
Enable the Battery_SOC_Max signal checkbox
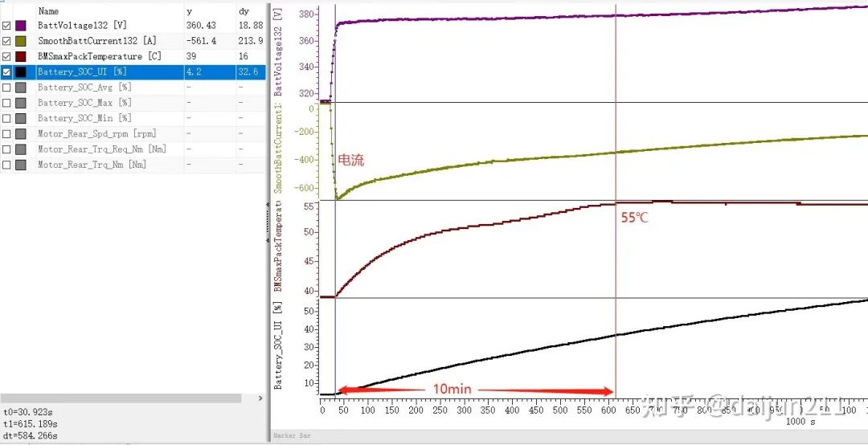point(6,103)
